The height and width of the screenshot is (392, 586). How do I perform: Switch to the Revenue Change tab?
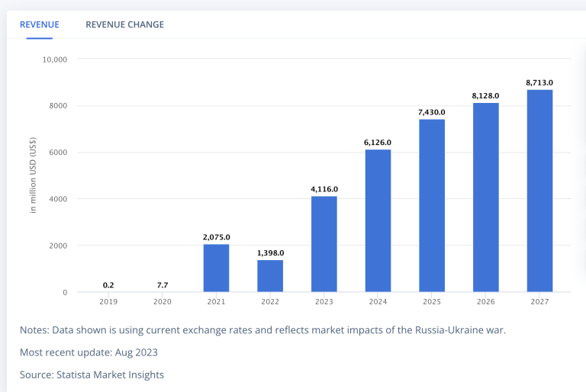[124, 24]
